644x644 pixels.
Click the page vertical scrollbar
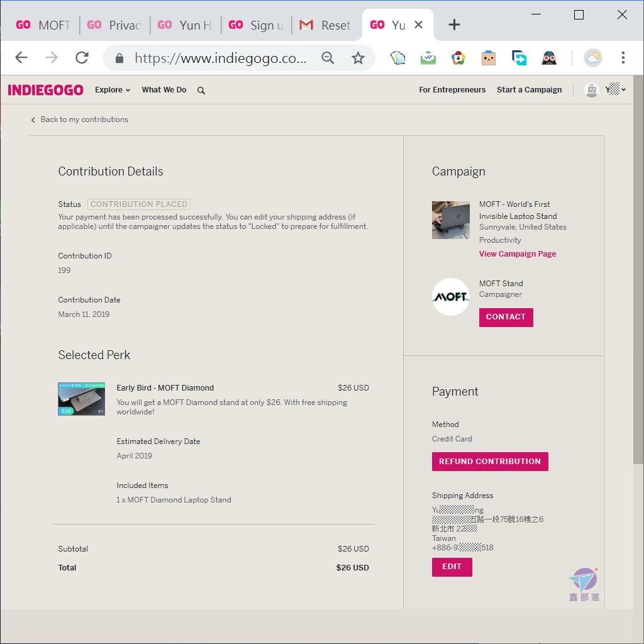[x=638, y=269]
